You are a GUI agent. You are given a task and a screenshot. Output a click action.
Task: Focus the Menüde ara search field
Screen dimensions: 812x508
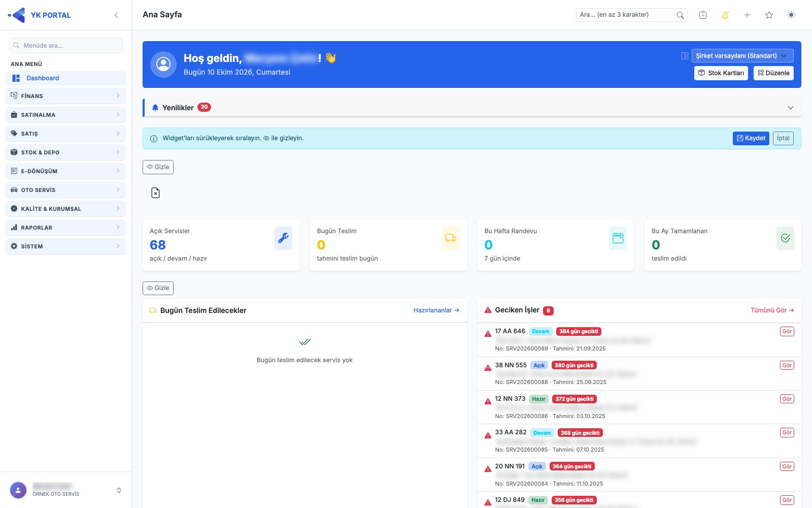[x=66, y=46]
